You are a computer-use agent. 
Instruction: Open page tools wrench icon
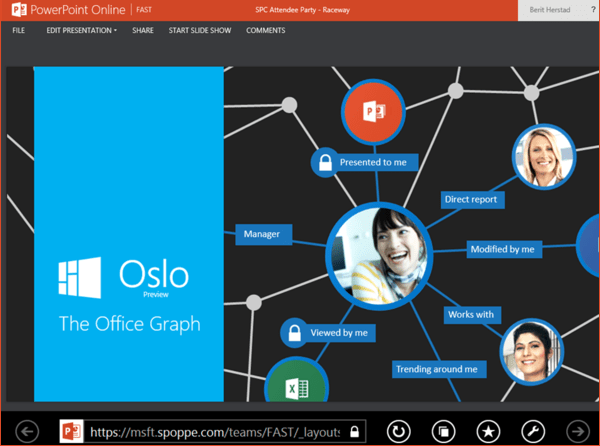531,431
